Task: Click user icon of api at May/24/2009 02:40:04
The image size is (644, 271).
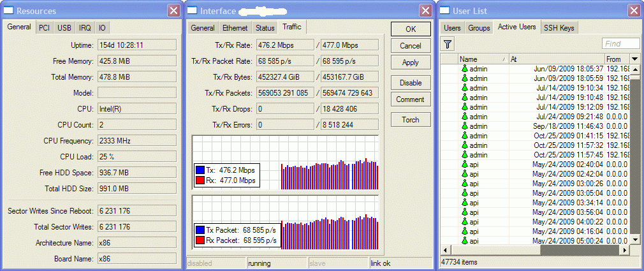Action: click(465, 165)
